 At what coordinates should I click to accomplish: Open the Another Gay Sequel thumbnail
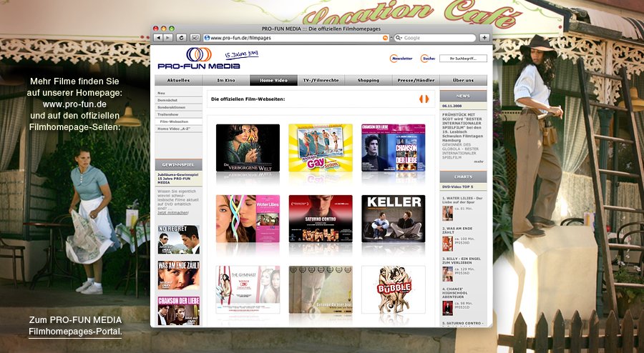(x=321, y=148)
